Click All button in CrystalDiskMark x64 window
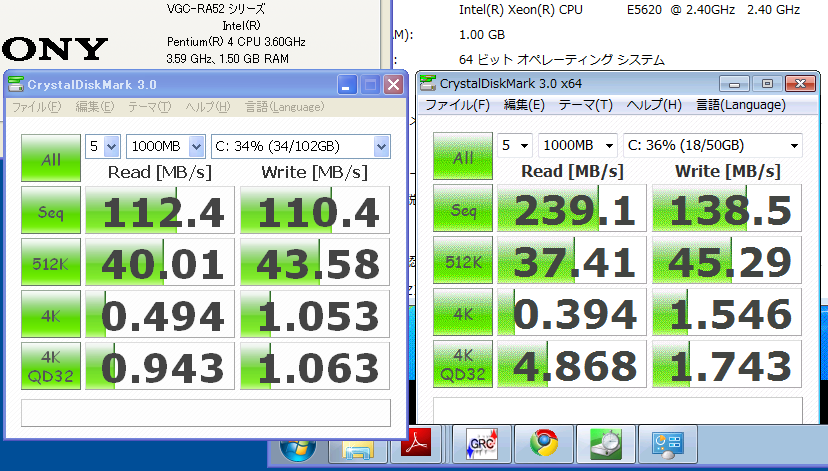828x471 pixels. pos(463,156)
